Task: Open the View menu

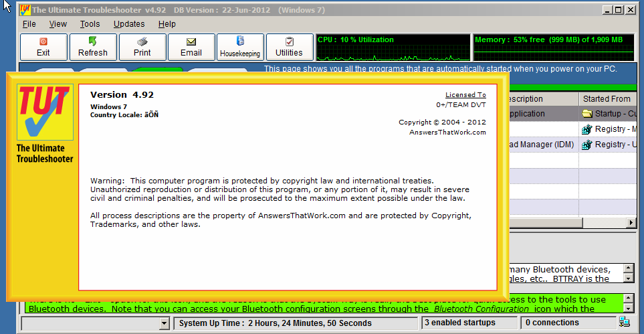Action: click(58, 24)
